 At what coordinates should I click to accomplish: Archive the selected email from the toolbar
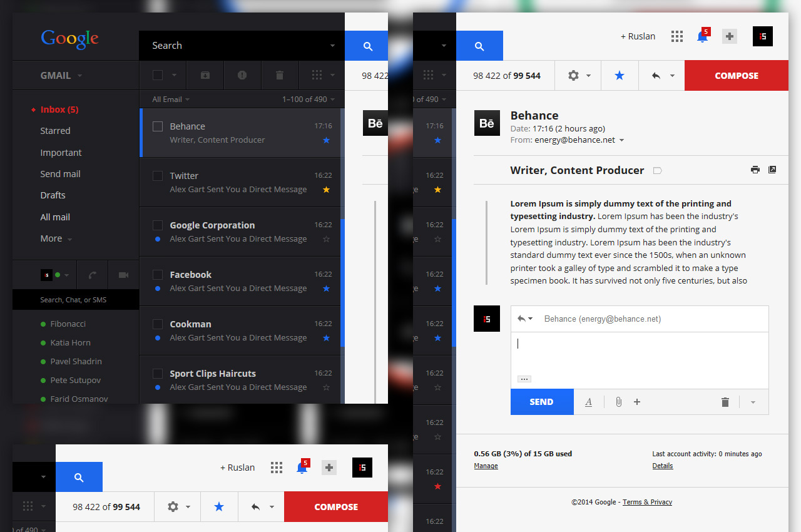(205, 75)
